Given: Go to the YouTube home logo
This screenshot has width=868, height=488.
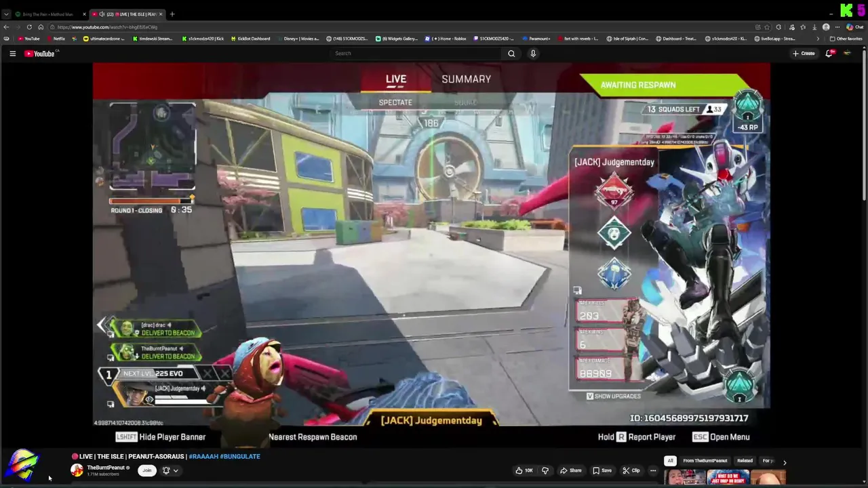Looking at the screenshot, I should 39,54.
